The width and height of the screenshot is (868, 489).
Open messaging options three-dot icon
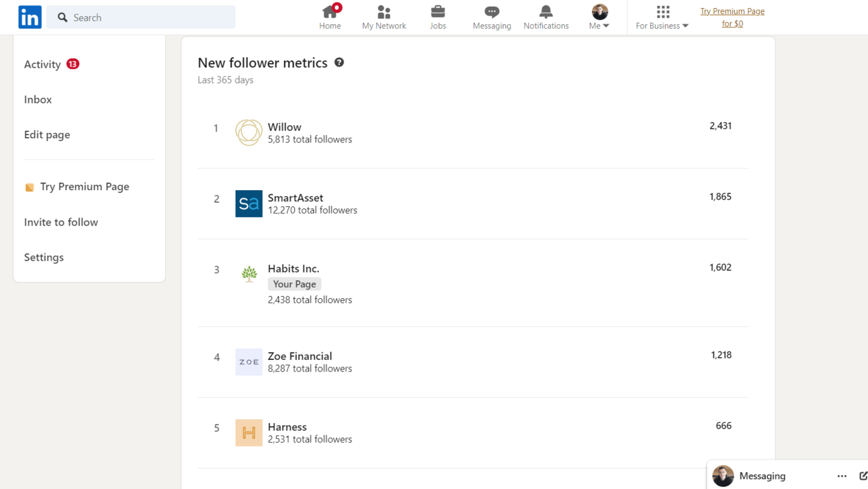point(842,476)
